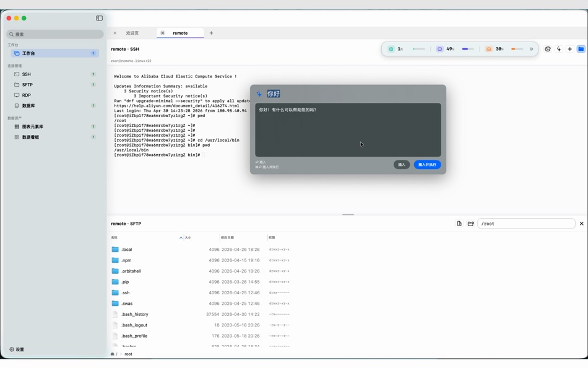The image size is (588, 368).
Task: Close the SFTP panel
Action: (582, 224)
